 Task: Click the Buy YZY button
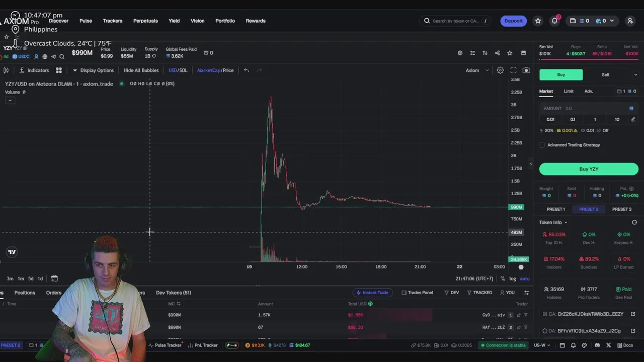click(x=589, y=169)
